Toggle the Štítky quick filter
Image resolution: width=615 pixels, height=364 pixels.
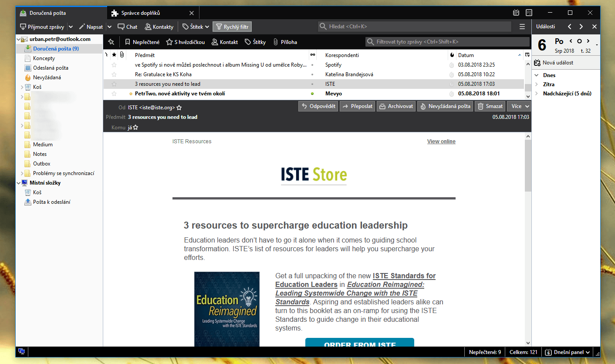(255, 42)
